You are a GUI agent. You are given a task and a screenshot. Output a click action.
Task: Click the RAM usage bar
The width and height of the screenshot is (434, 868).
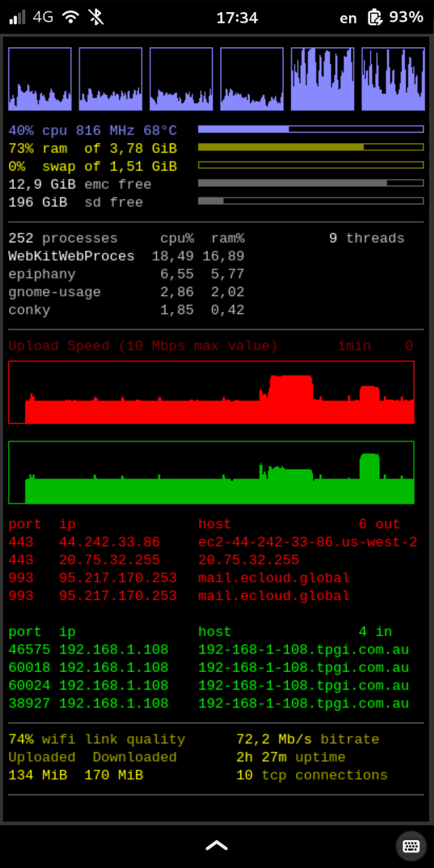[x=310, y=147]
